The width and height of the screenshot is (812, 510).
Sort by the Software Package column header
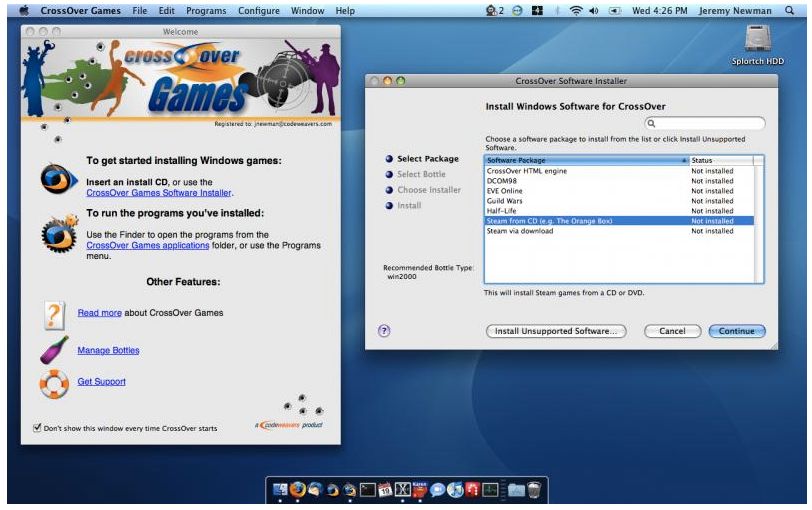tap(586, 161)
